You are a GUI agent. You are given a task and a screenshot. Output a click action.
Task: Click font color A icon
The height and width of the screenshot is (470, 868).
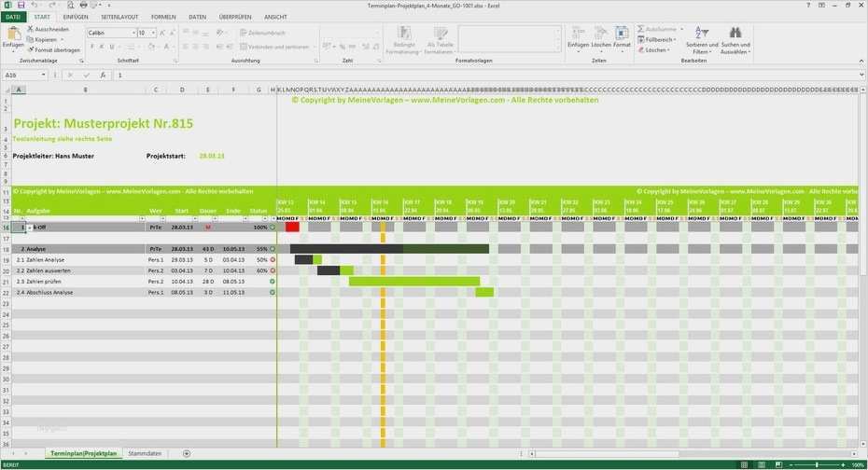click(165, 47)
